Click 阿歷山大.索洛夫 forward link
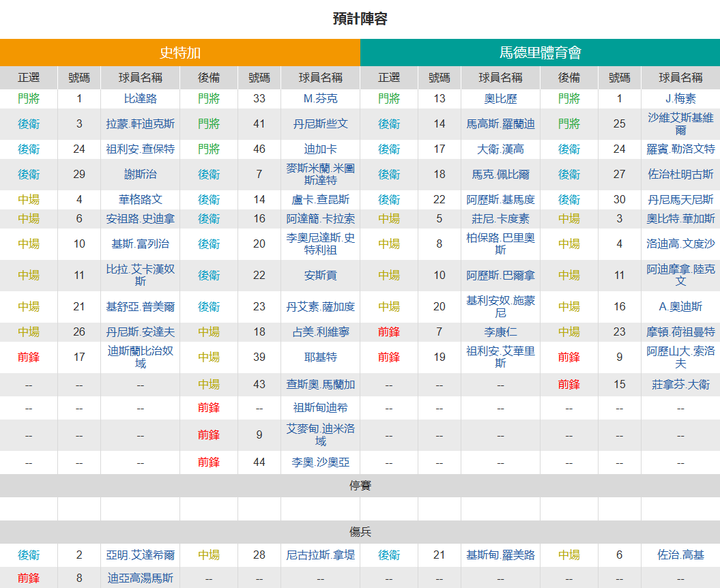The height and width of the screenshot is (588, 720). click(680, 357)
